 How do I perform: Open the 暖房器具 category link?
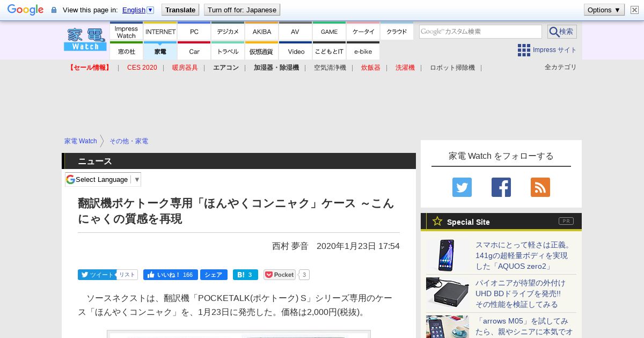pos(185,68)
